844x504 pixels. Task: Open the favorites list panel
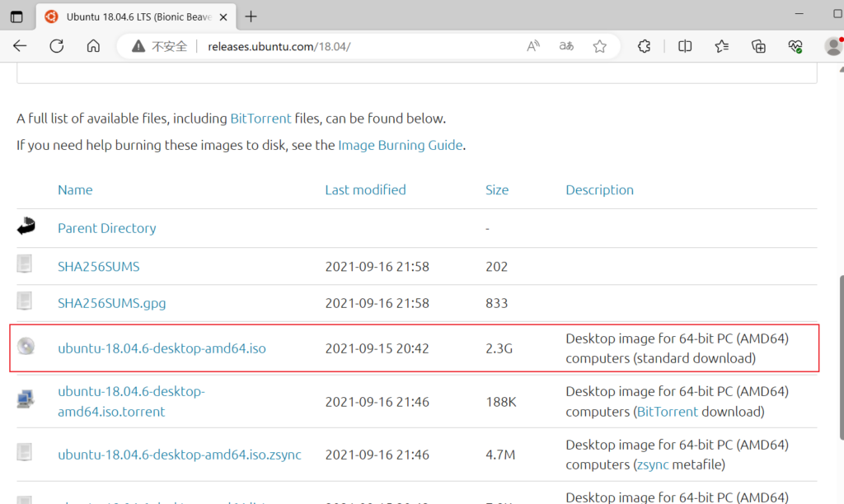coord(722,46)
